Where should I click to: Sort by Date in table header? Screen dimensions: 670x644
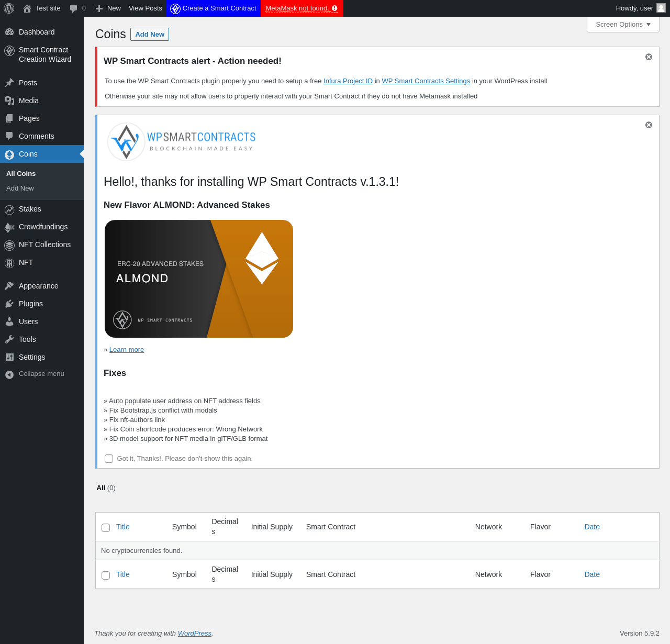tap(592, 527)
